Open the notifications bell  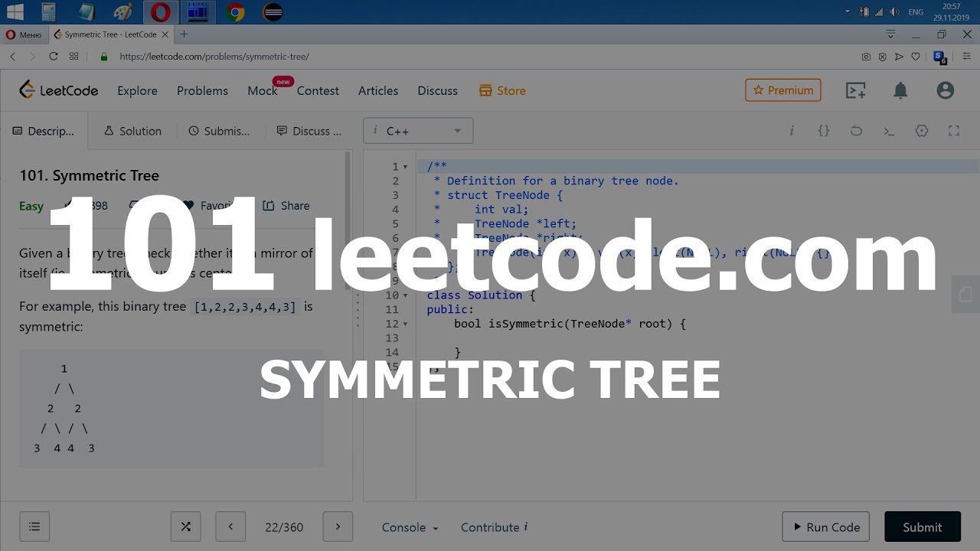tap(900, 90)
